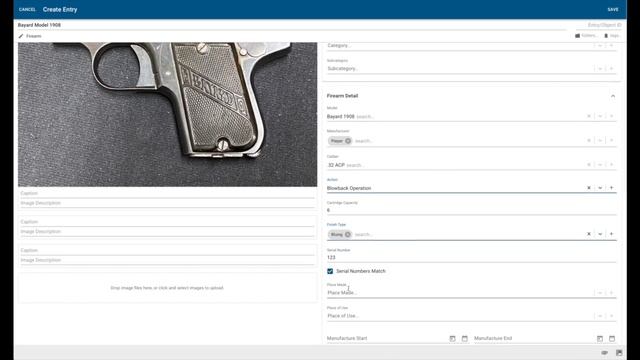Click the pencil icon beside Firearm
Screen dimensions: 640x360
[21, 36]
